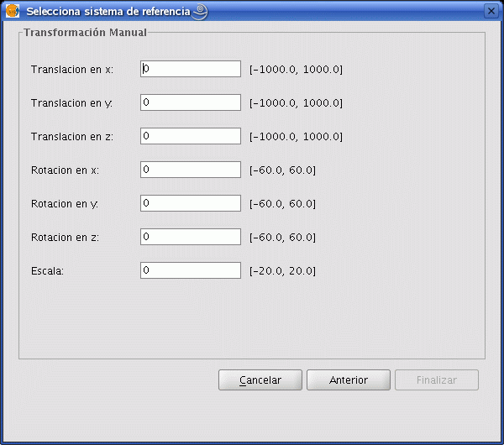Click the range text beside Translacion en y

coord(296,103)
